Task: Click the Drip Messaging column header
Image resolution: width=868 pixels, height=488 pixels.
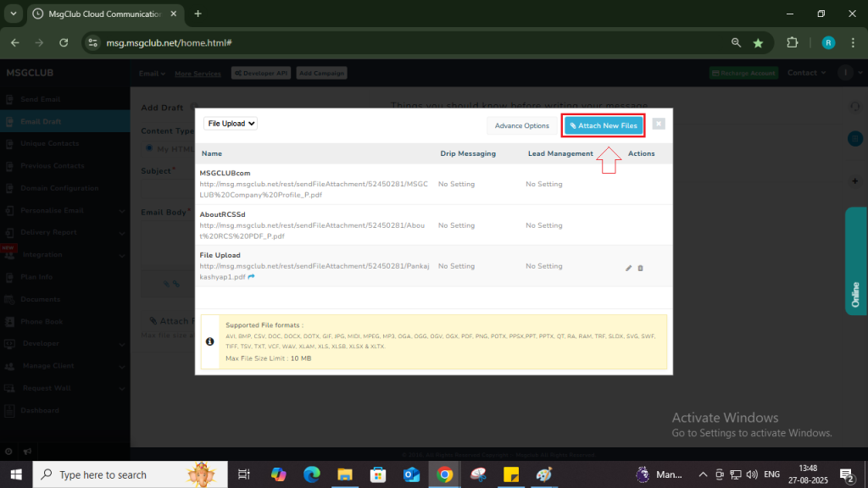Action: 468,153
